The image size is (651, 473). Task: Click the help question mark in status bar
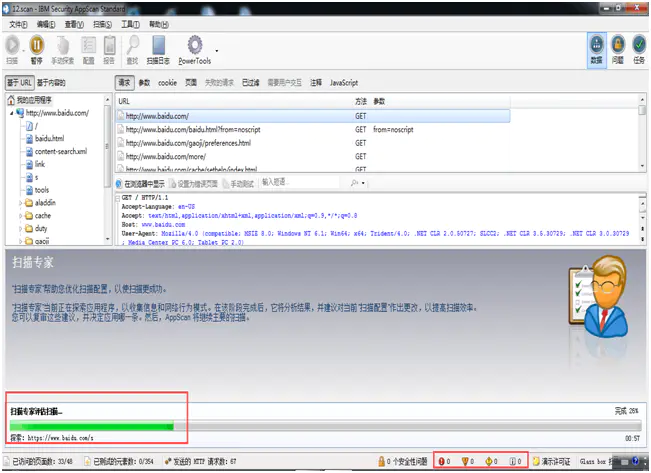[x=635, y=461]
